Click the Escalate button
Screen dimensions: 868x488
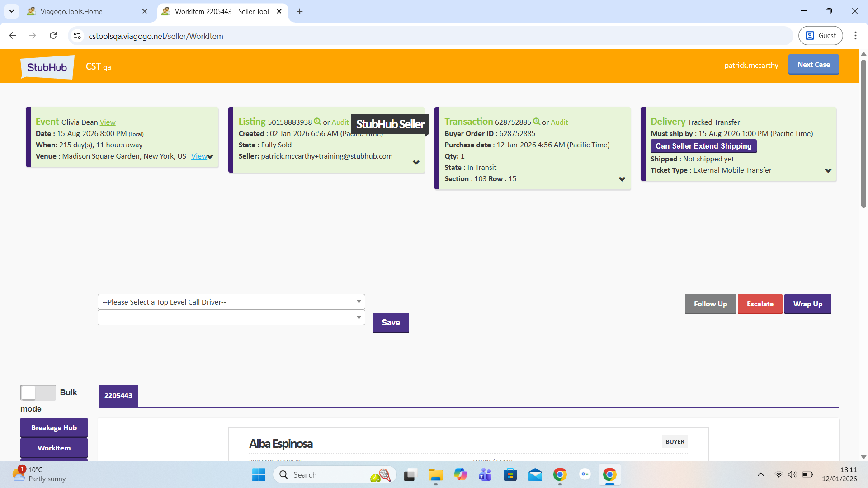point(759,304)
